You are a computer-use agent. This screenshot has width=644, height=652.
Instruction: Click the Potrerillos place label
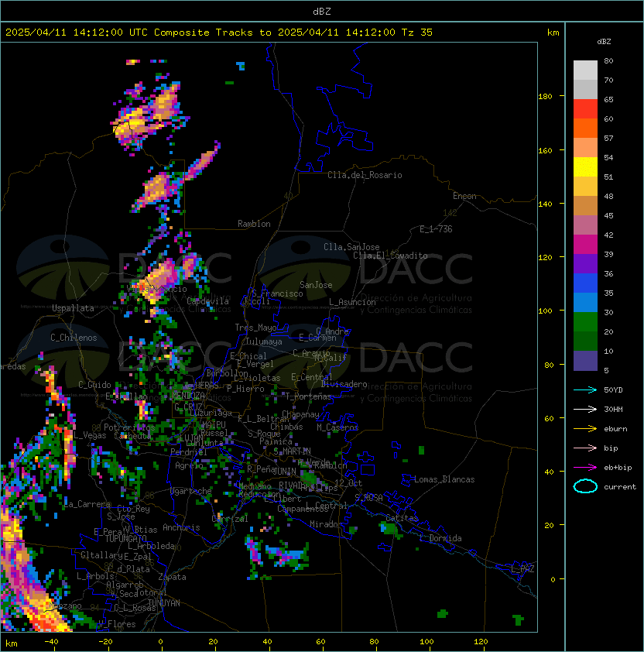point(129,427)
